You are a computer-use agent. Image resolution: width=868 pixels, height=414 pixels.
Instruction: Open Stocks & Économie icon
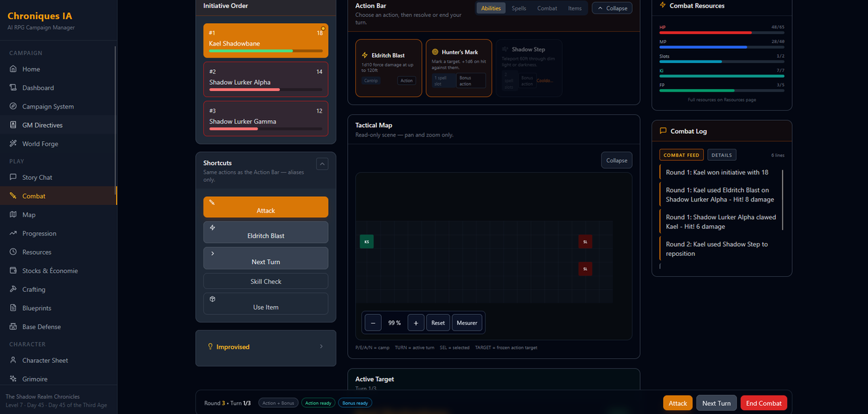pyautogui.click(x=14, y=271)
